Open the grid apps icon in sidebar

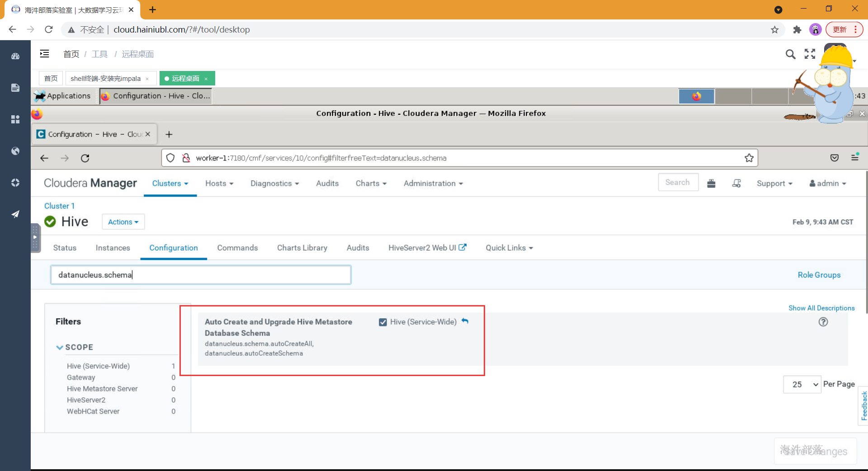(x=15, y=119)
